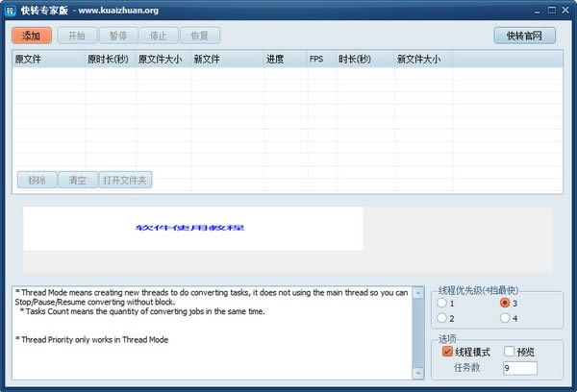Image resolution: width=577 pixels, height=392 pixels.
Task: Click the 移除 button
Action: 37,181
